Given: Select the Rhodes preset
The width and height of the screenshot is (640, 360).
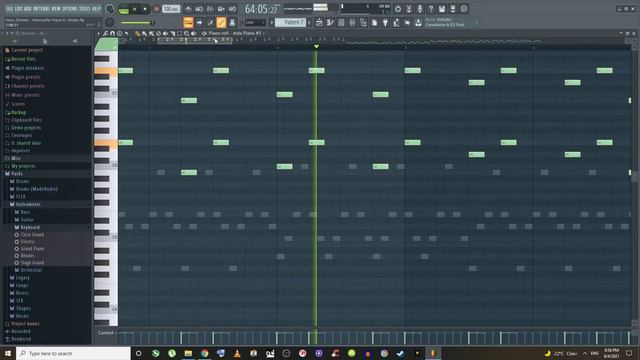Looking at the screenshot, I should (27, 256).
